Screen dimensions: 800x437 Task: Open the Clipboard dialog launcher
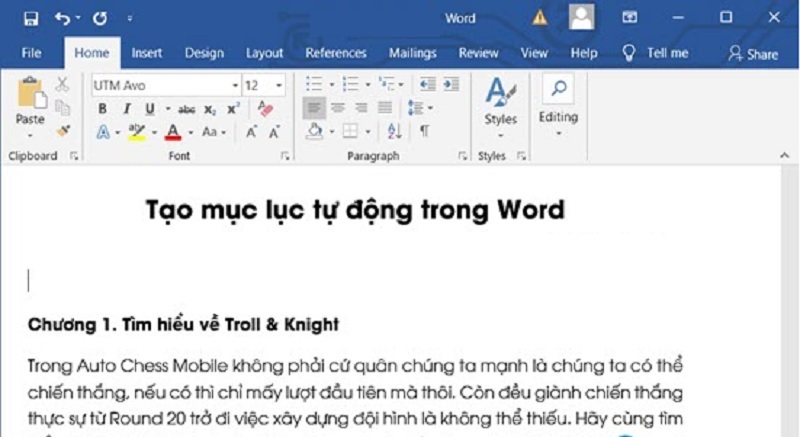pyautogui.click(x=74, y=156)
